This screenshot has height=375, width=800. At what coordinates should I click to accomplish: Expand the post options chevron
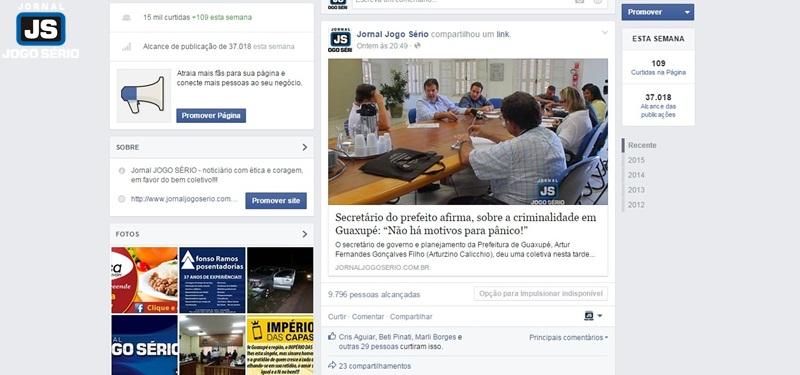pyautogui.click(x=605, y=33)
